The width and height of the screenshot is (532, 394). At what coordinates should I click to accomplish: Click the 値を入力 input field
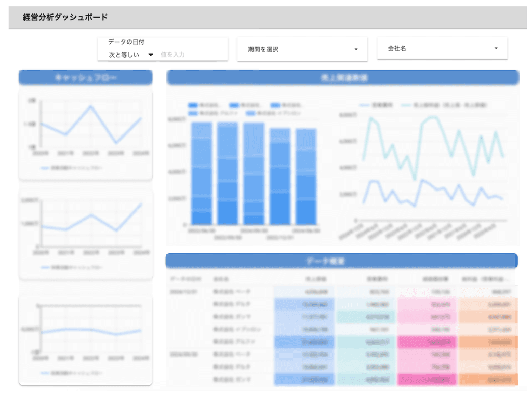coord(187,55)
